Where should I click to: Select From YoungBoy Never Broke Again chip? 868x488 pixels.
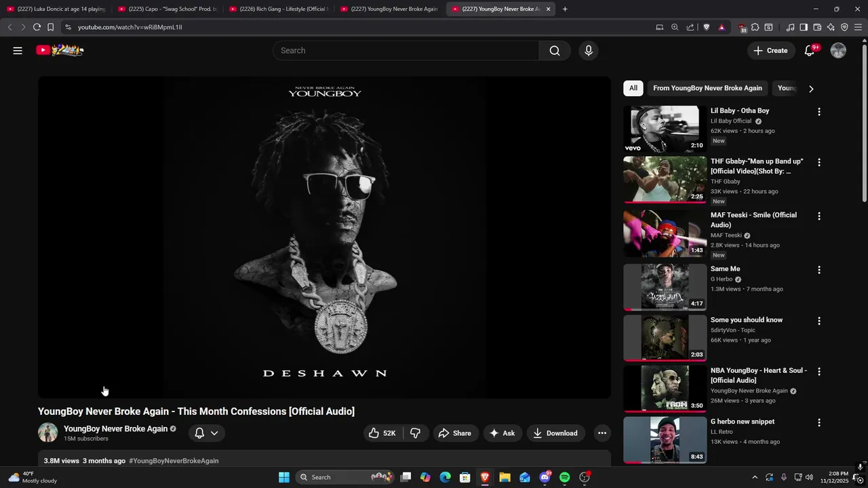point(707,88)
